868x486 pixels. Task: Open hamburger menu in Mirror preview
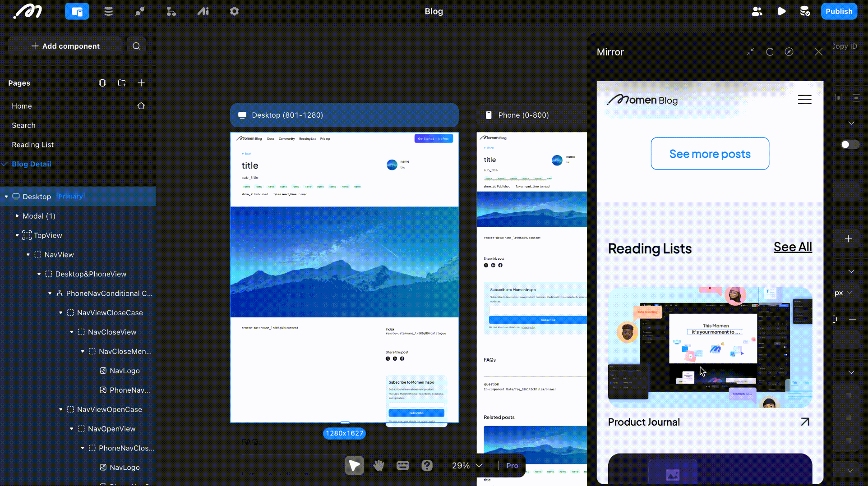(804, 100)
